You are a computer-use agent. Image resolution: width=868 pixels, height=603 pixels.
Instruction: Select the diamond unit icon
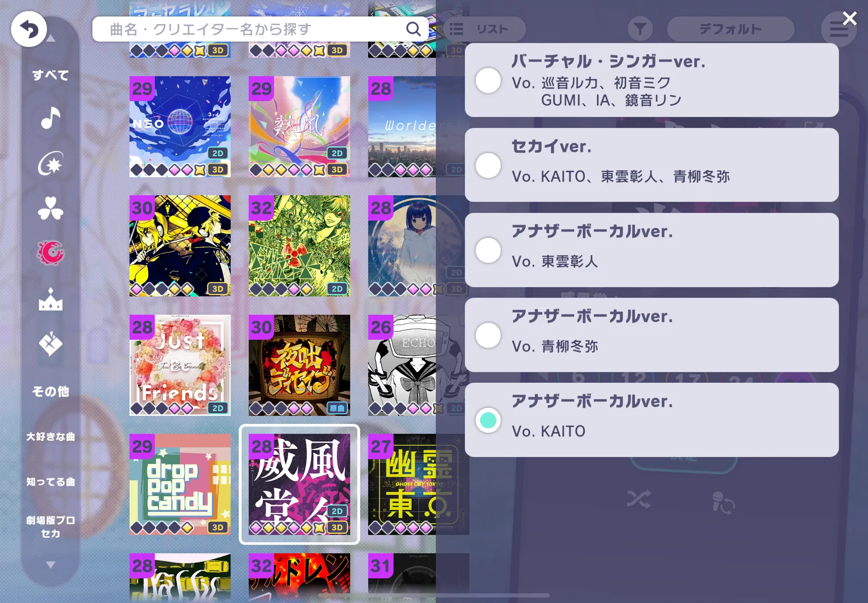coord(50,344)
